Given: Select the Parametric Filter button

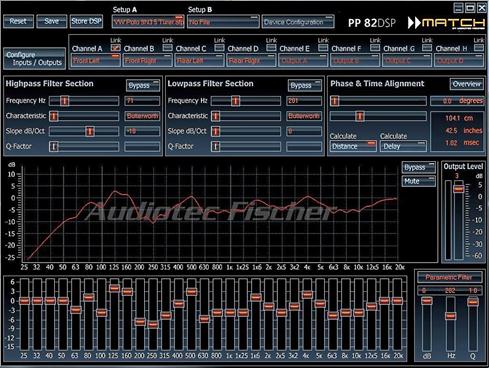Looking at the screenshot, I should pyautogui.click(x=449, y=277).
